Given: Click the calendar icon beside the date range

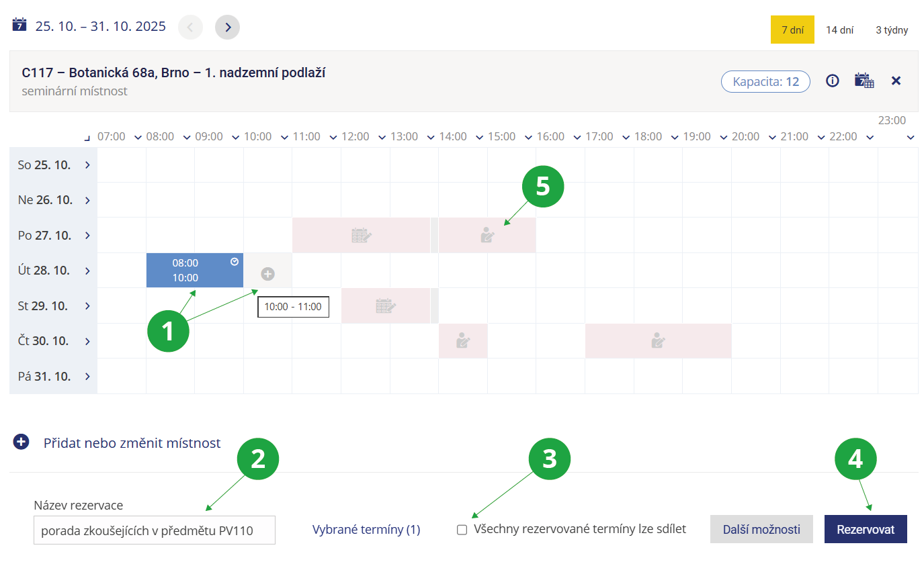Looking at the screenshot, I should (x=19, y=25).
